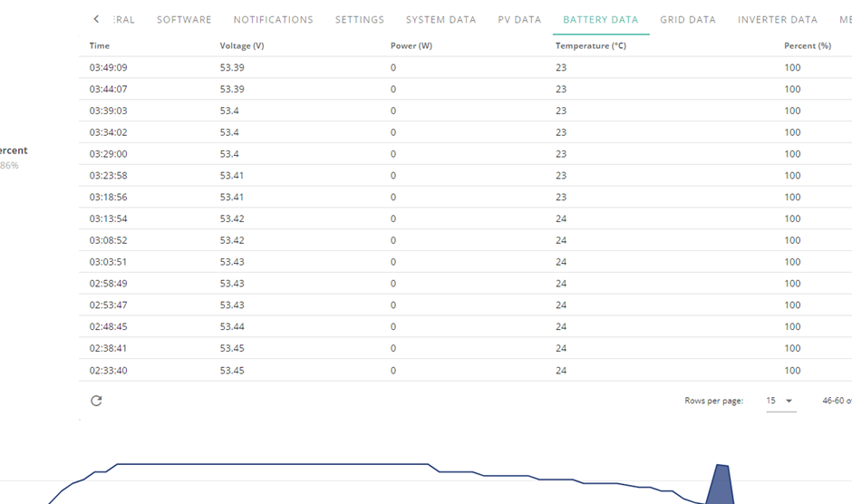The height and width of the screenshot is (504, 852).
Task: Select the row with time 03:13:54
Action: click(465, 218)
